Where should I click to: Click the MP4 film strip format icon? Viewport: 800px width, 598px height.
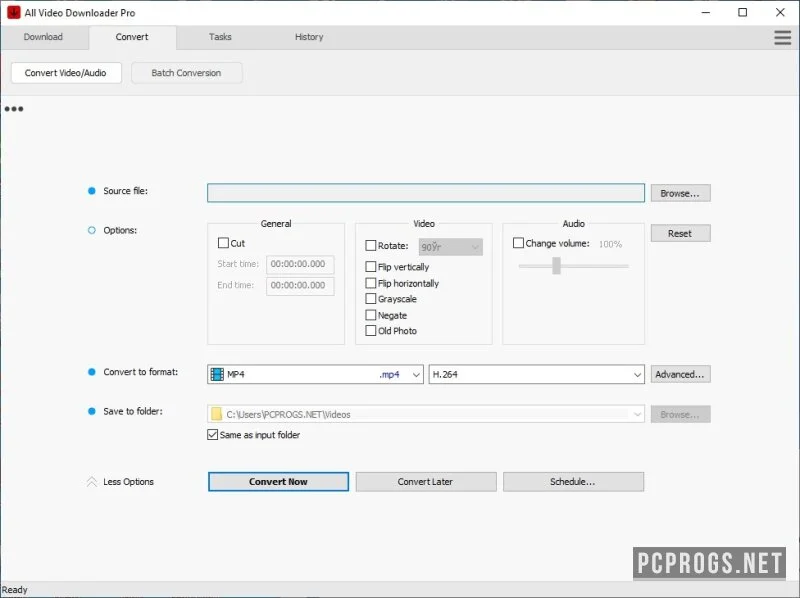217,374
